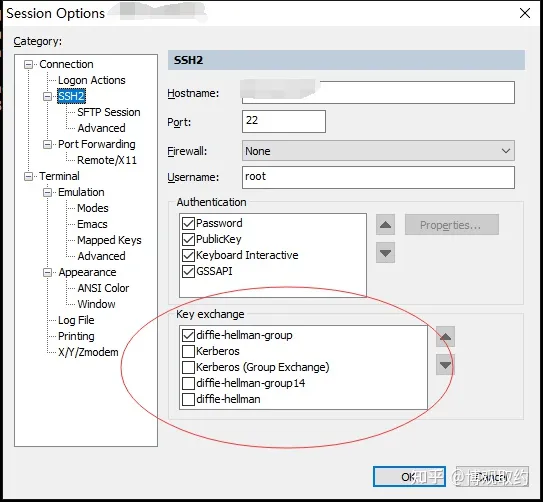Select Log File in category tree
543x502 pixels.
point(76,320)
